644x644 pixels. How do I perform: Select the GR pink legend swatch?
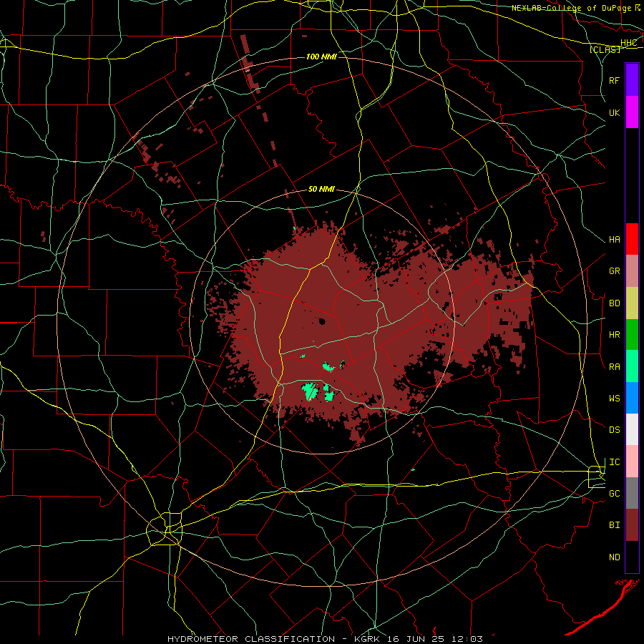632,270
